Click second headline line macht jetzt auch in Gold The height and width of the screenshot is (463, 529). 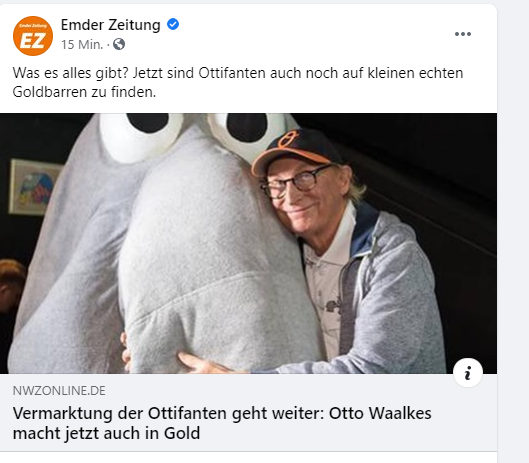click(x=106, y=433)
